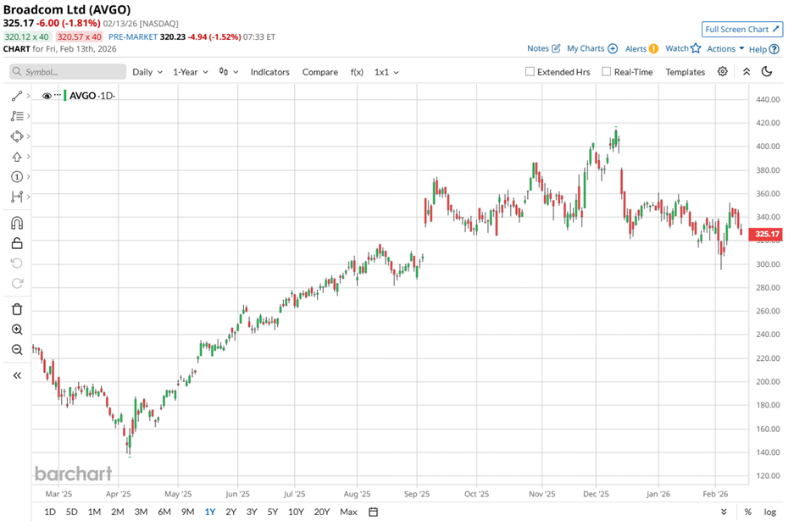Open the 1x1 grid layout dropdown
The image size is (794, 532).
[x=386, y=72]
